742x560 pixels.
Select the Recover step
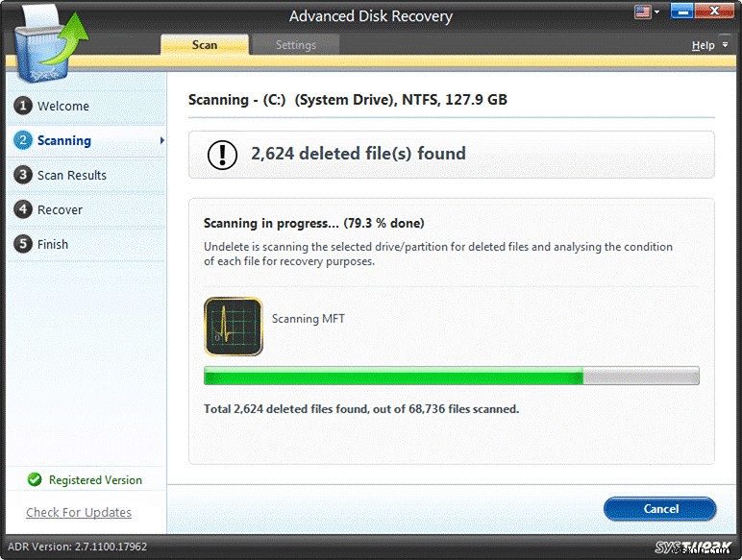pos(87,209)
